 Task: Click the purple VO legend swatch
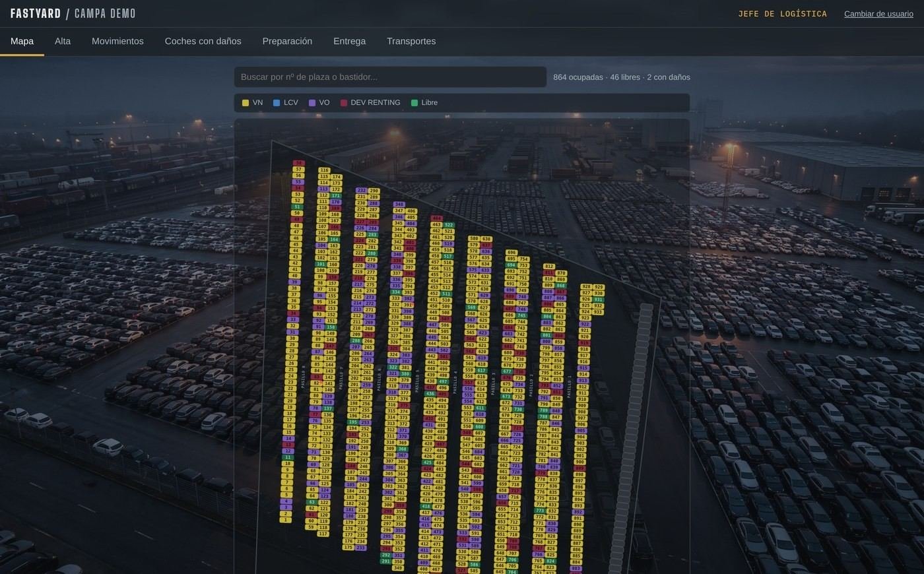click(312, 103)
